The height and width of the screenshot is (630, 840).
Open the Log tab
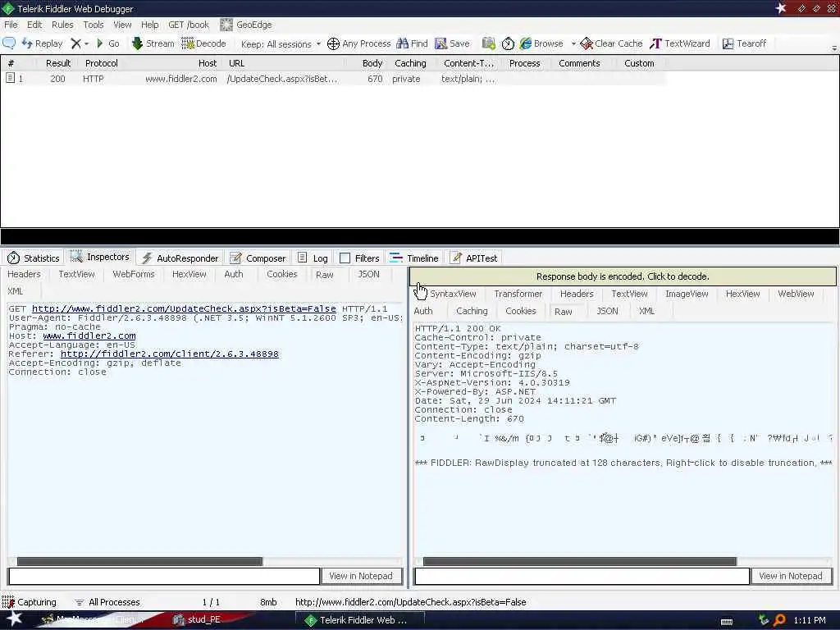pyautogui.click(x=313, y=258)
